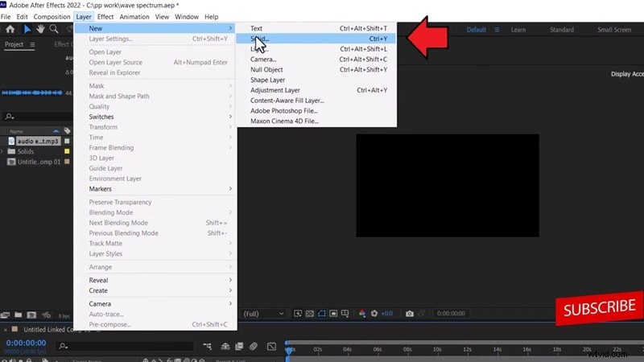Click the new composition icon in Project panel
Viewport: 644px width, 362px height.
[x=31, y=315]
